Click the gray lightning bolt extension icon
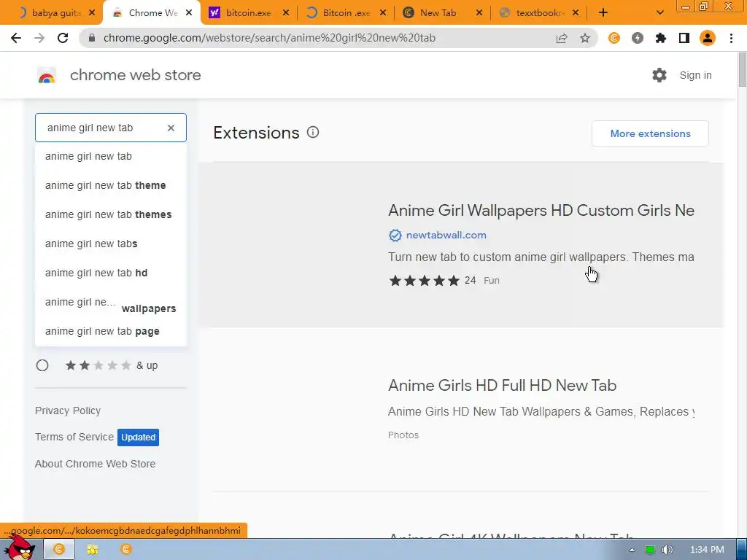 tap(638, 38)
